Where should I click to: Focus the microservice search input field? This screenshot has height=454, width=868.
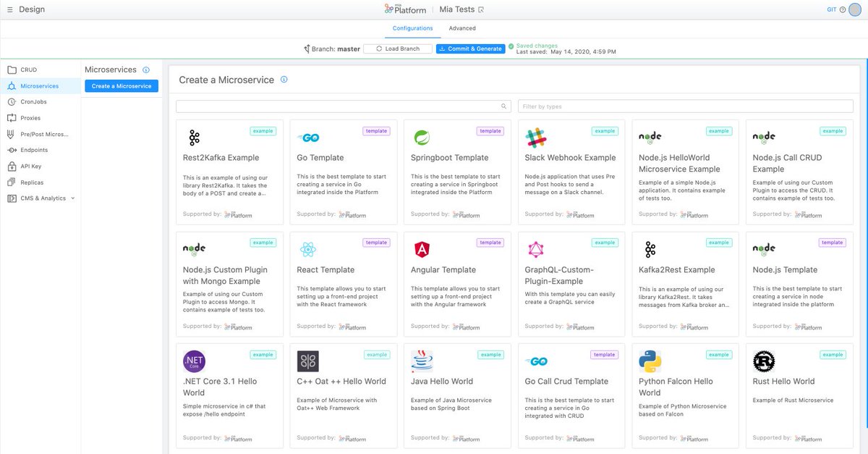click(x=343, y=106)
